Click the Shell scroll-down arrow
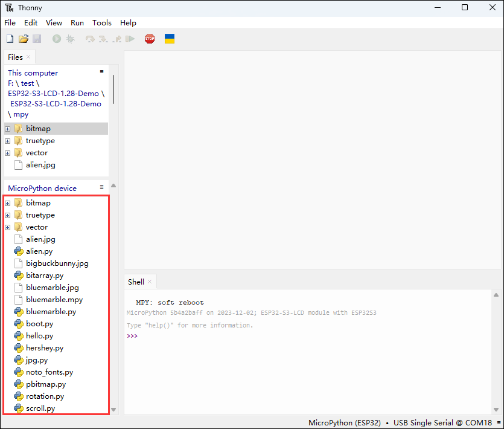The image size is (504, 429). [x=496, y=410]
